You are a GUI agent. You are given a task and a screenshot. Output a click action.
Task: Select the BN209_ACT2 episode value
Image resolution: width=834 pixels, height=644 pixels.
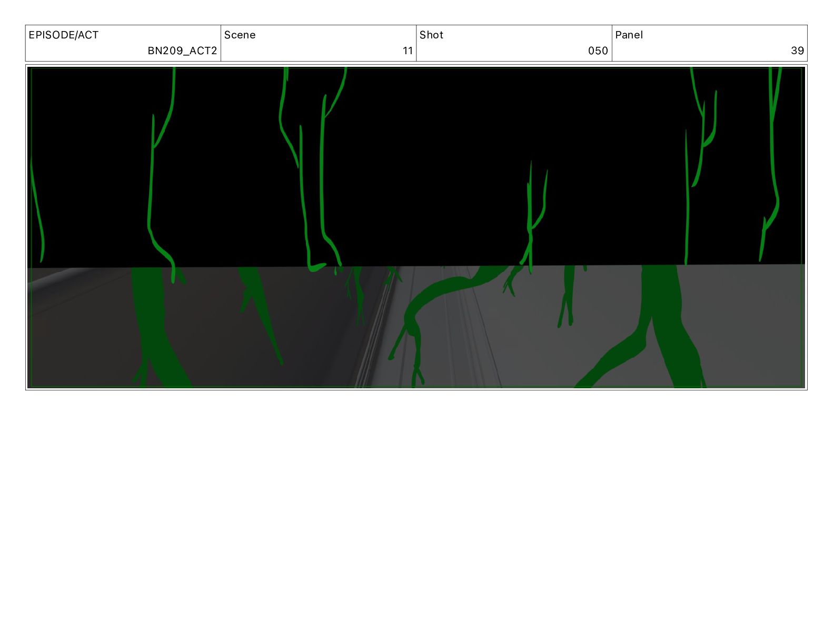[182, 51]
